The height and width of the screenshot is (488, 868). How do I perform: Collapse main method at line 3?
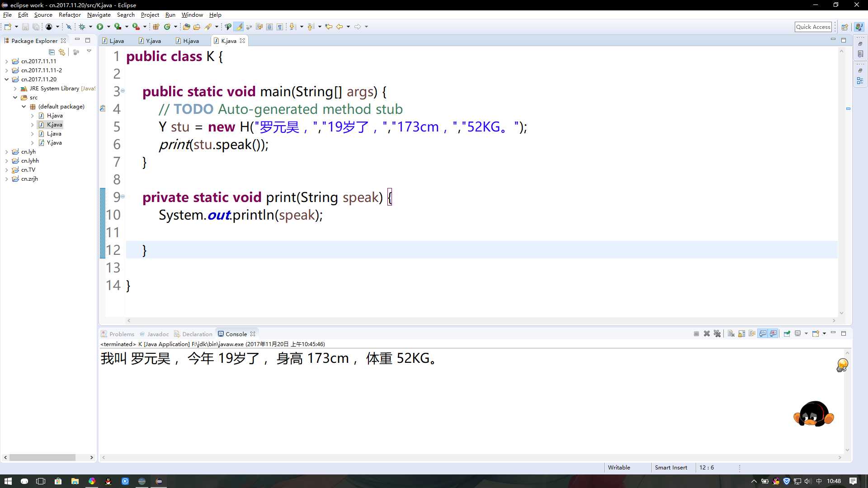pyautogui.click(x=123, y=91)
